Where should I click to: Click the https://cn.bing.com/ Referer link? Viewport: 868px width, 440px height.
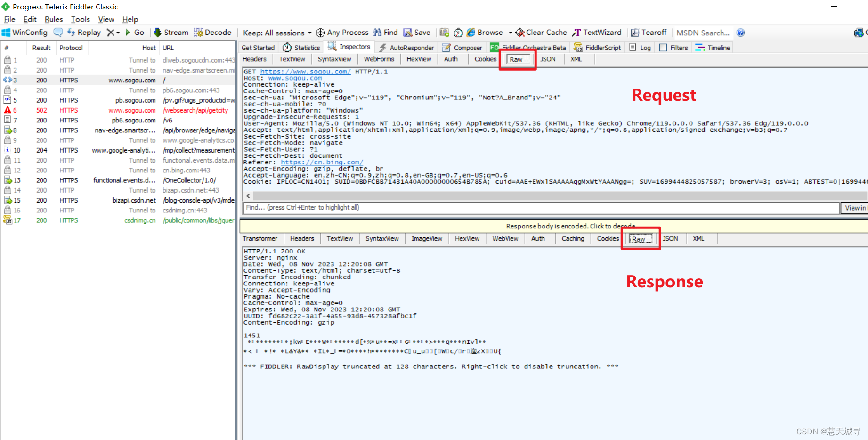tap(322, 162)
